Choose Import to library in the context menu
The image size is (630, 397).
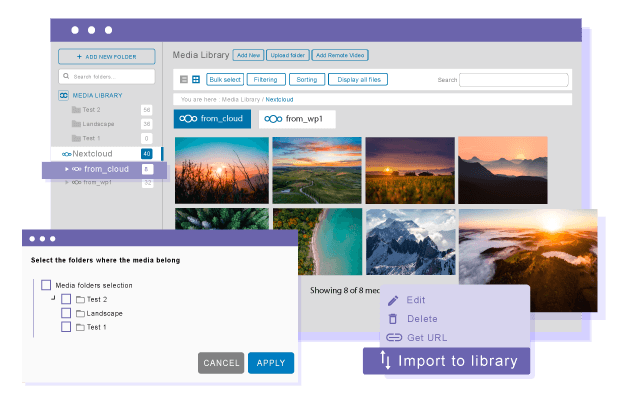tap(446, 361)
